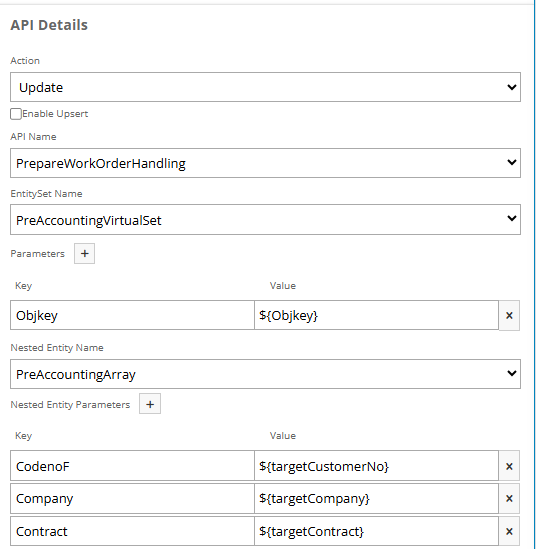Add a nested entity parameter row
The height and width of the screenshot is (549, 536).
click(150, 404)
